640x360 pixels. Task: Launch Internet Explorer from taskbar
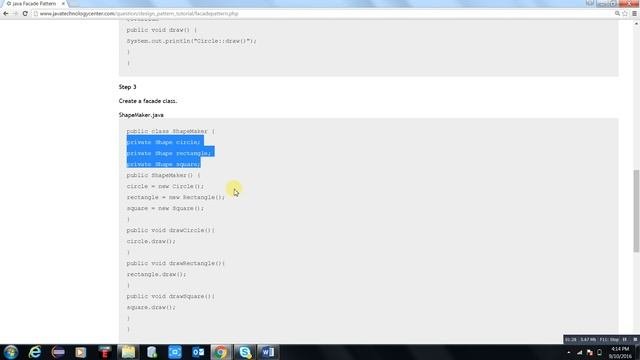tap(35, 352)
